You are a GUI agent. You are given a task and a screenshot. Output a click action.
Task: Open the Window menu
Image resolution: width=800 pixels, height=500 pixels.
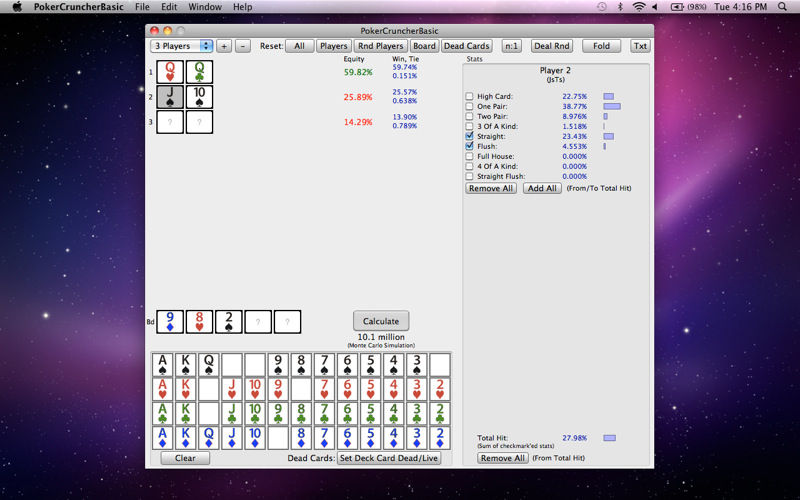click(205, 7)
